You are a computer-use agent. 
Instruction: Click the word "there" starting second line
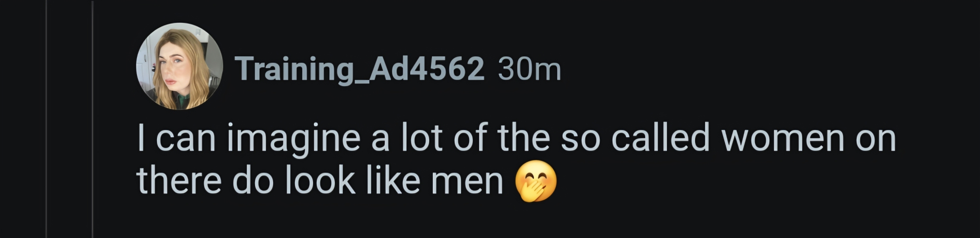click(x=179, y=181)
